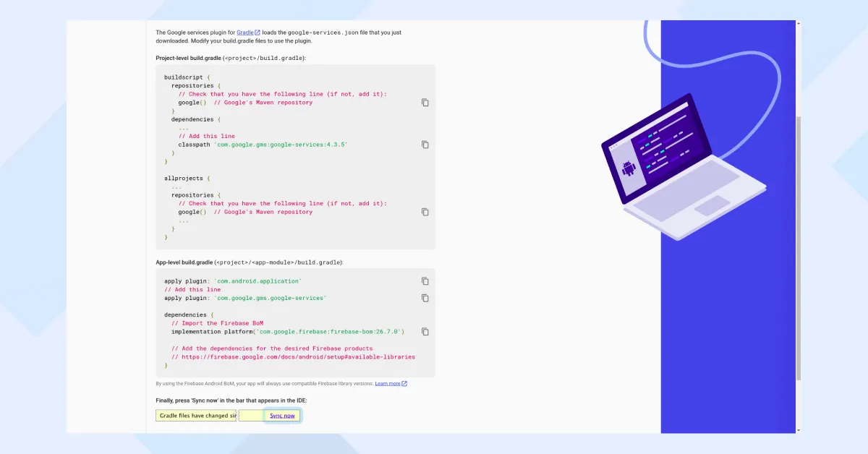This screenshot has height=454, width=868.
Task: Click the scrollbar down arrow
Action: click(x=798, y=429)
